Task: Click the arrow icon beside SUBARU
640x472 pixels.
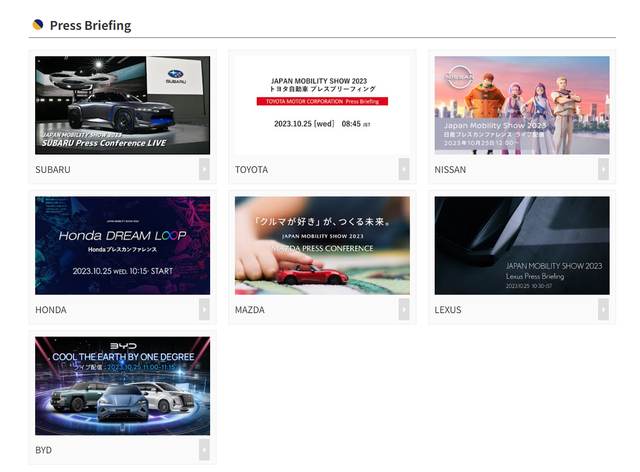Action: coord(204,169)
